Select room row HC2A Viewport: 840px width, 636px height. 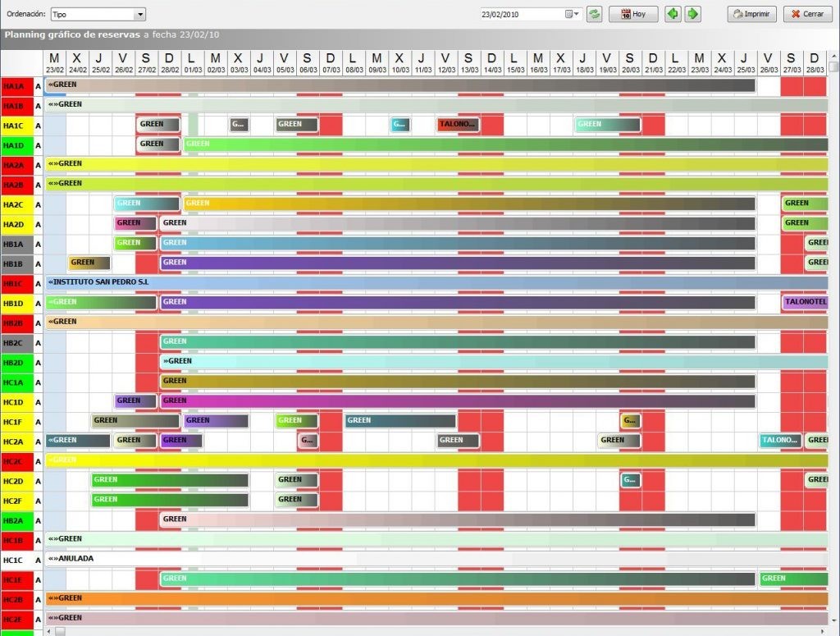(x=17, y=442)
